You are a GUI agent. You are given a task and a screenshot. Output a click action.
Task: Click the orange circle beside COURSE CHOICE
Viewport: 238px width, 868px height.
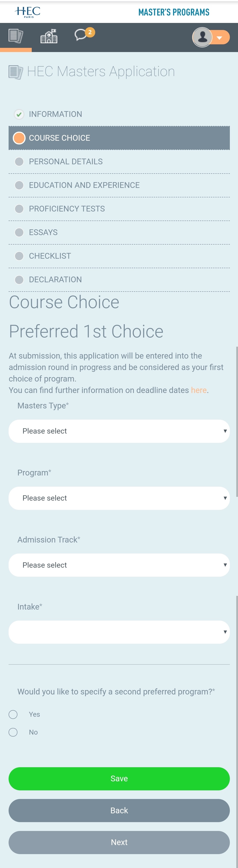coord(19,138)
